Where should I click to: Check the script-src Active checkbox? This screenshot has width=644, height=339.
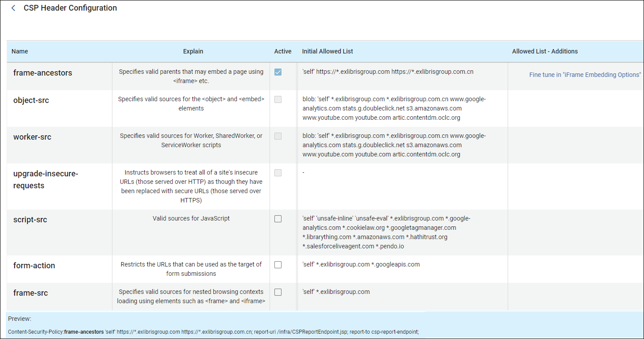pos(278,219)
